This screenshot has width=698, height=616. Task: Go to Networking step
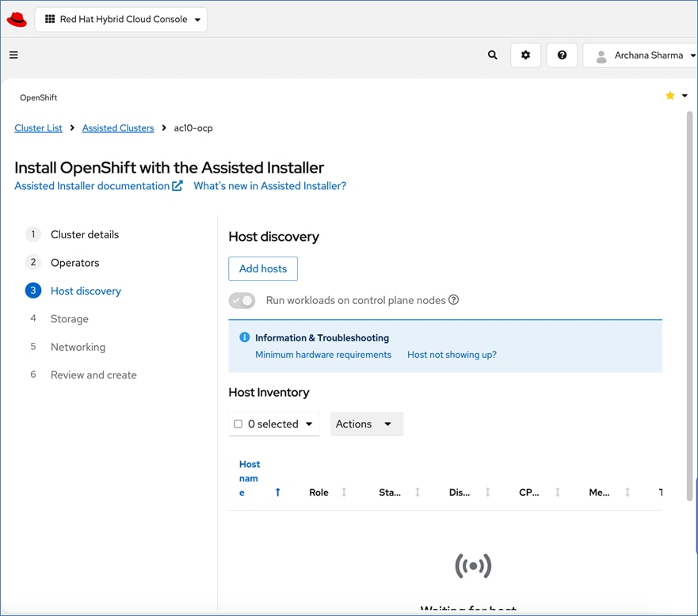point(78,347)
